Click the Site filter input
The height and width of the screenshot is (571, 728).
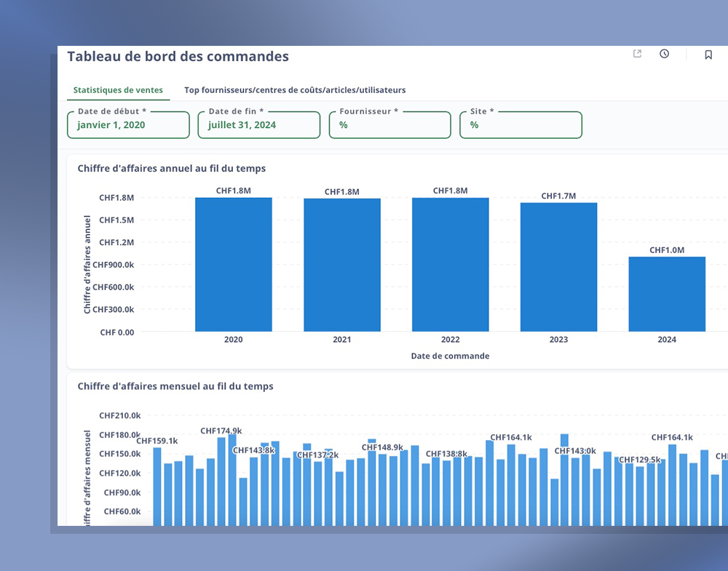pyautogui.click(x=521, y=125)
